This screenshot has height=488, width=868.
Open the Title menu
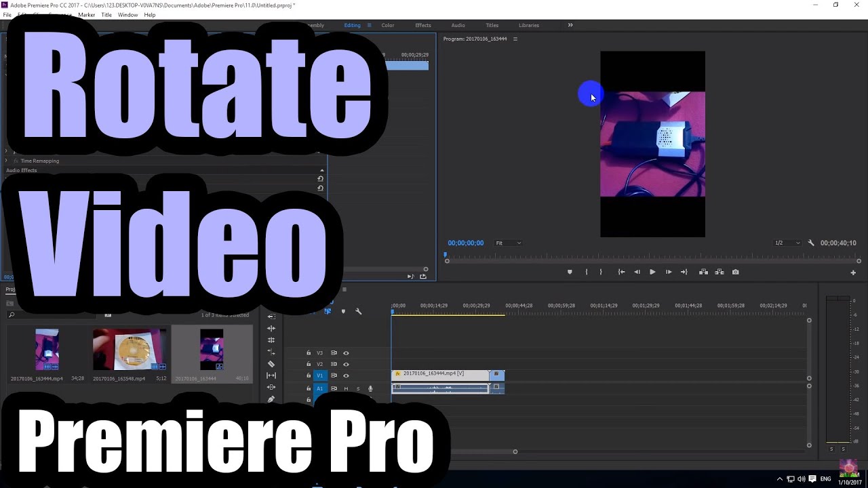click(x=106, y=14)
